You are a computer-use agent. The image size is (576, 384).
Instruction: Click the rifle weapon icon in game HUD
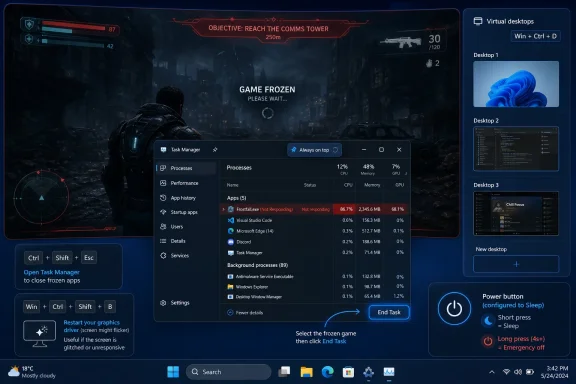[401, 42]
